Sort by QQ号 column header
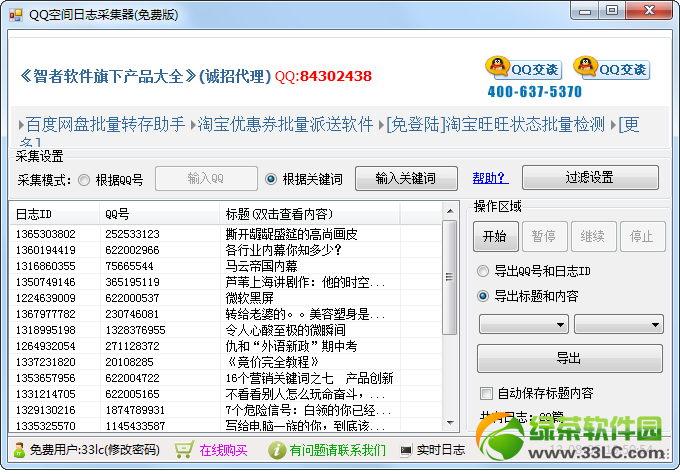 (x=160, y=214)
